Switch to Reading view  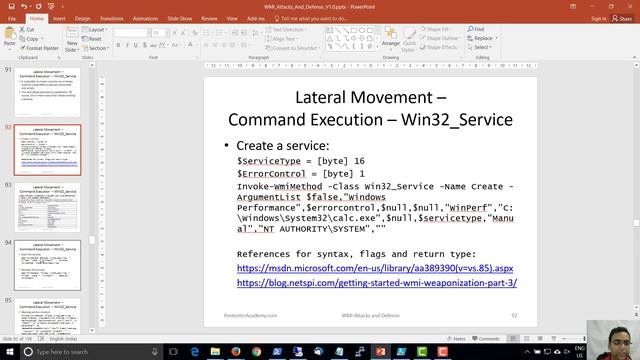pyautogui.click(x=540, y=339)
